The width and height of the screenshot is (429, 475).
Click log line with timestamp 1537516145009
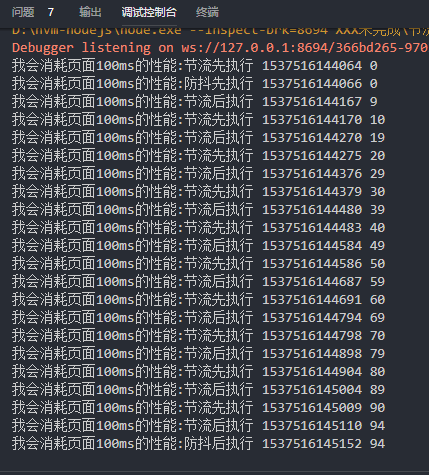pyautogui.click(x=198, y=408)
